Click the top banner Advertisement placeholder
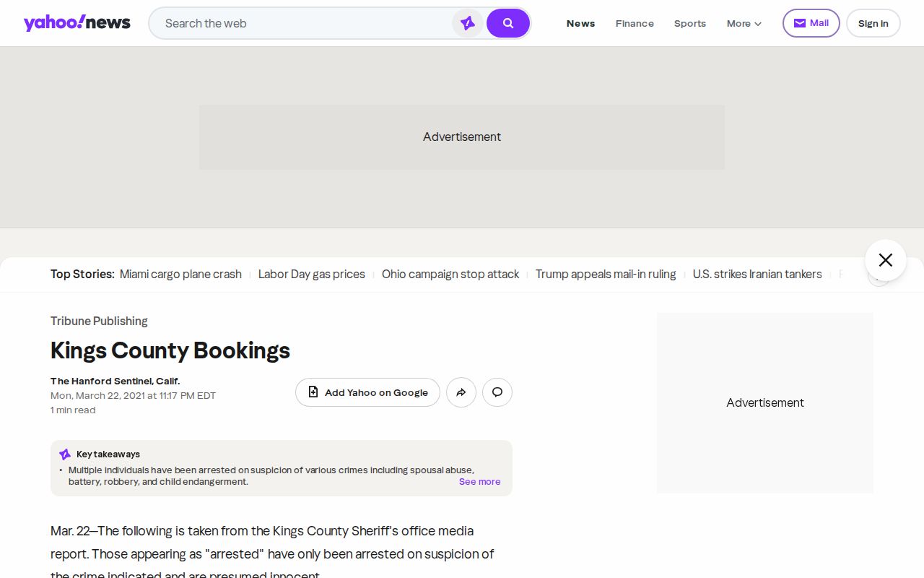Image resolution: width=924 pixels, height=578 pixels. tap(462, 137)
